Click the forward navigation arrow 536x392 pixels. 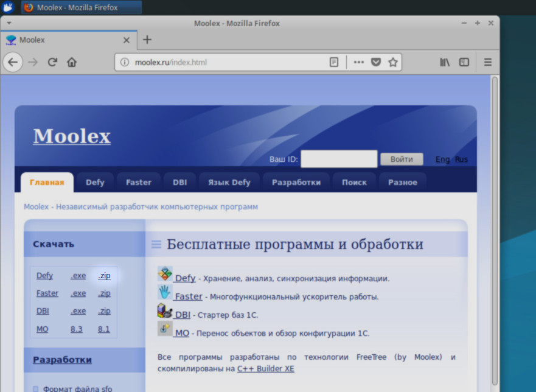click(x=33, y=62)
